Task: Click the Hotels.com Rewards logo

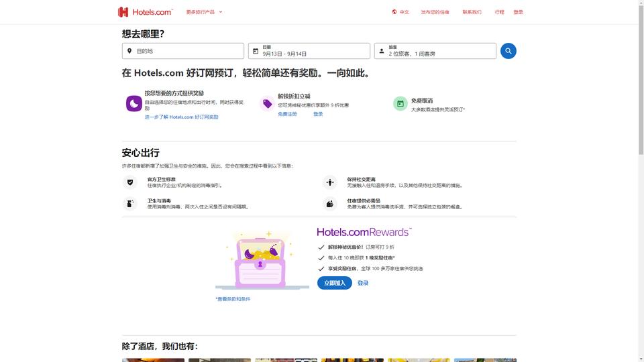Action: 364,233
